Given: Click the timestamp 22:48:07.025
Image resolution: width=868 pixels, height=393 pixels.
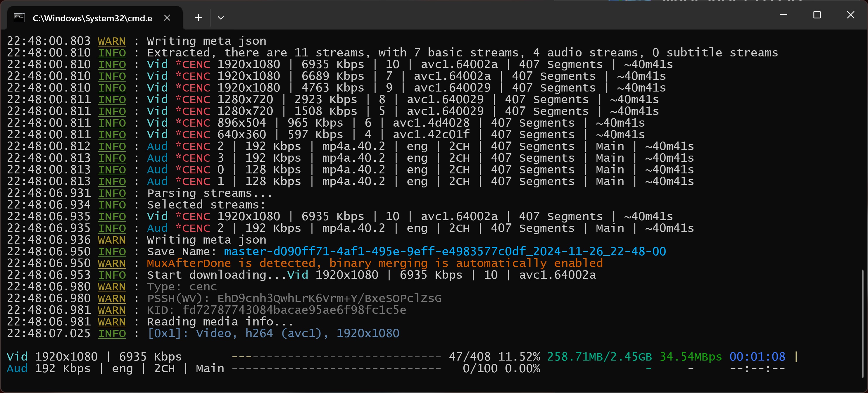Looking at the screenshot, I should [x=49, y=333].
